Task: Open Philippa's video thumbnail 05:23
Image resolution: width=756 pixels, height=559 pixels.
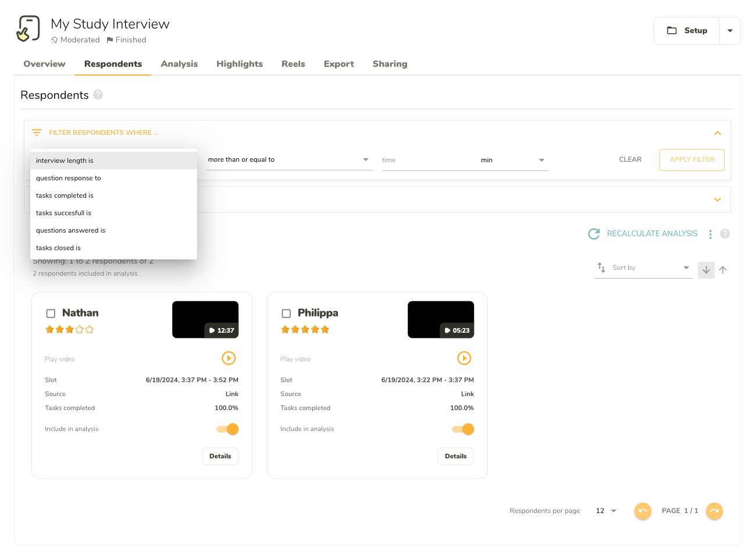Action: [441, 319]
